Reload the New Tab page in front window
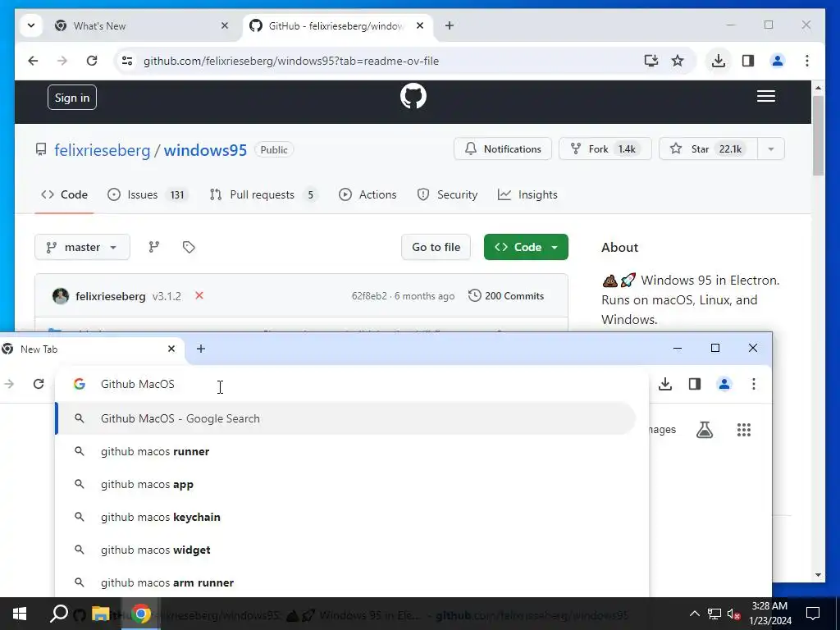 point(39,384)
